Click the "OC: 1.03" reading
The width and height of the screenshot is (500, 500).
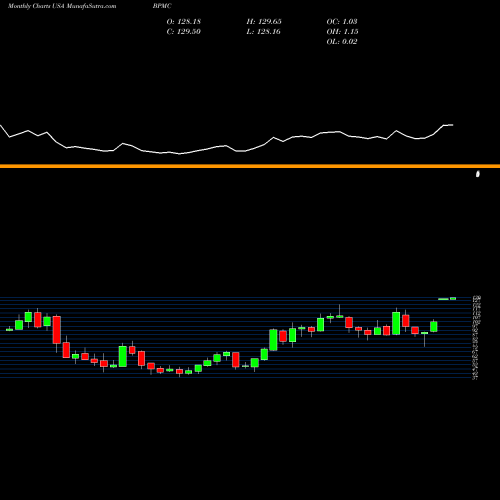(342, 22)
